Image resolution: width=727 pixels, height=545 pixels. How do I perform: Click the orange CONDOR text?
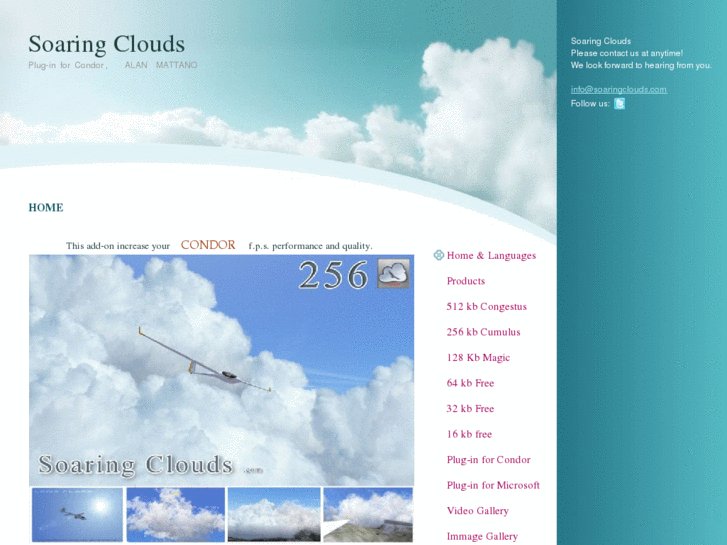(208, 245)
